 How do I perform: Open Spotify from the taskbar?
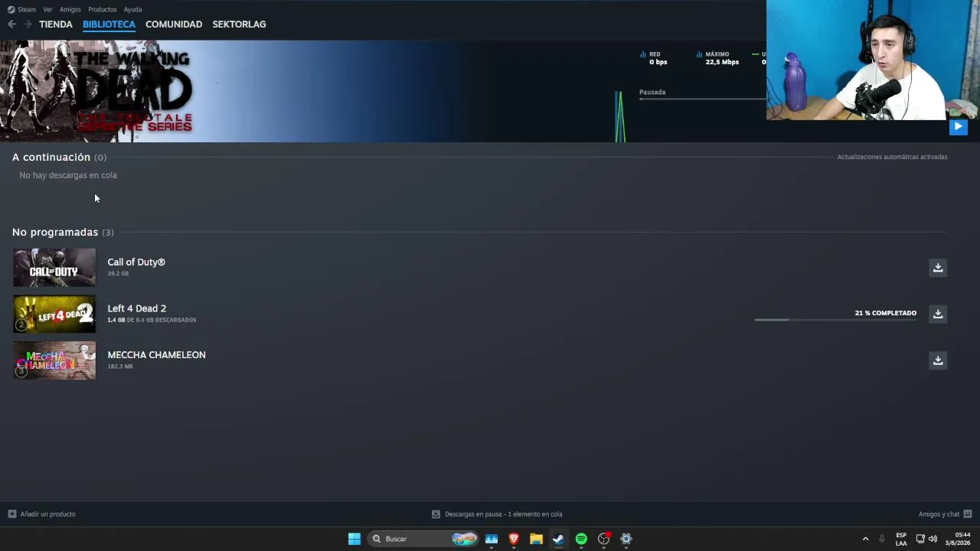click(x=581, y=539)
